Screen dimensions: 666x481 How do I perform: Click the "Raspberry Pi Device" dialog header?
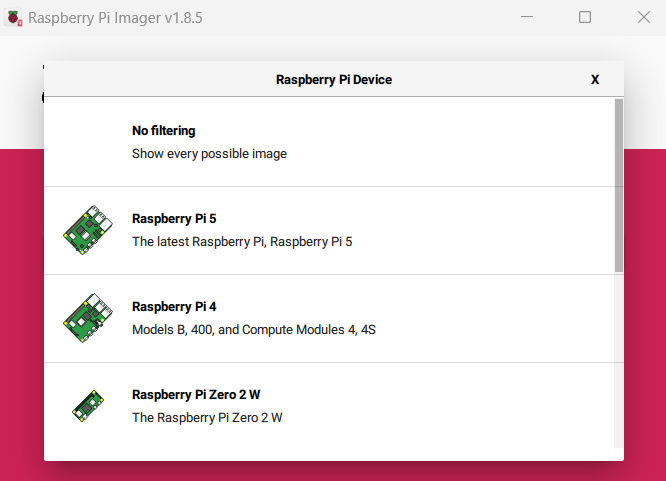tap(334, 79)
